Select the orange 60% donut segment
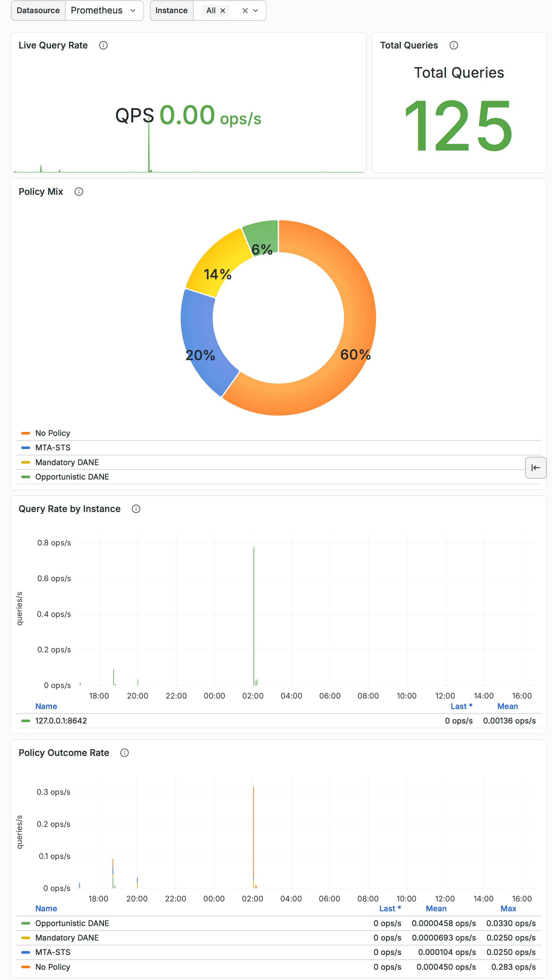 (355, 355)
